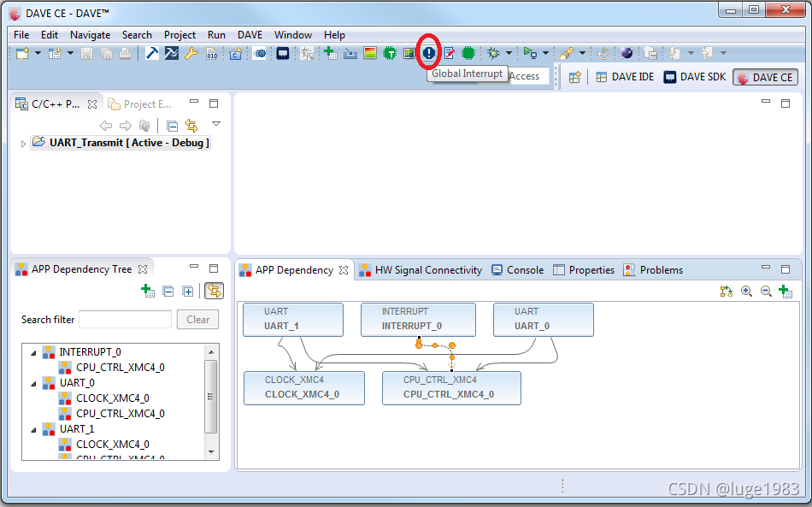
Task: Click the blue gears toolbar icon
Action: (x=260, y=53)
